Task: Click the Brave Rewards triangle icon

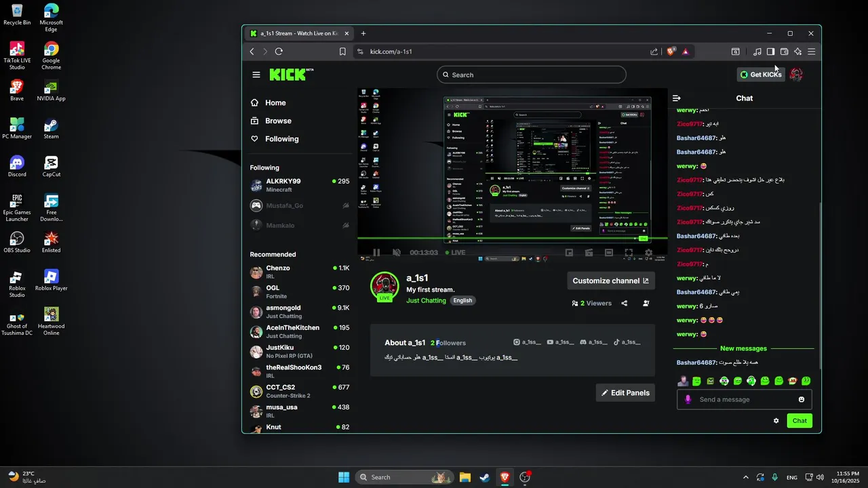Action: tap(686, 52)
